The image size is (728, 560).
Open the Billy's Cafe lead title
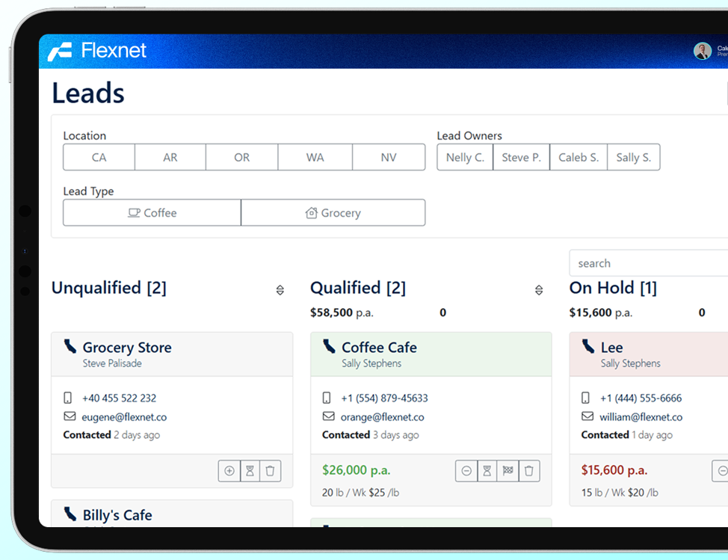tap(117, 515)
